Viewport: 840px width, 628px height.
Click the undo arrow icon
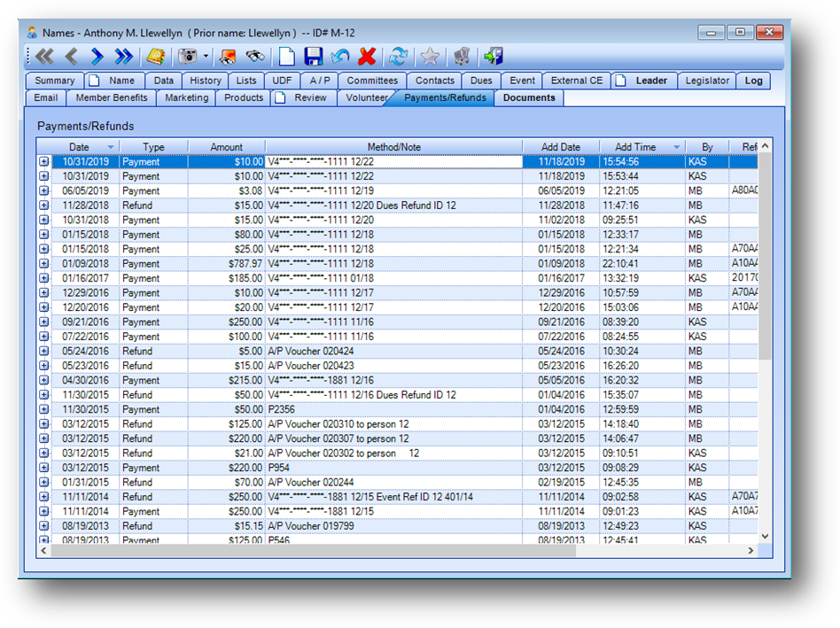[x=340, y=56]
